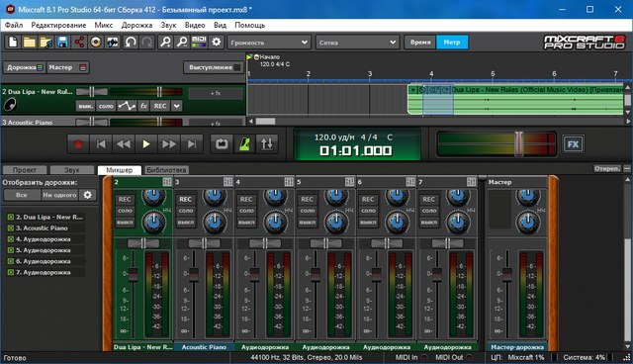Show all tracks with Все button

tap(22, 195)
